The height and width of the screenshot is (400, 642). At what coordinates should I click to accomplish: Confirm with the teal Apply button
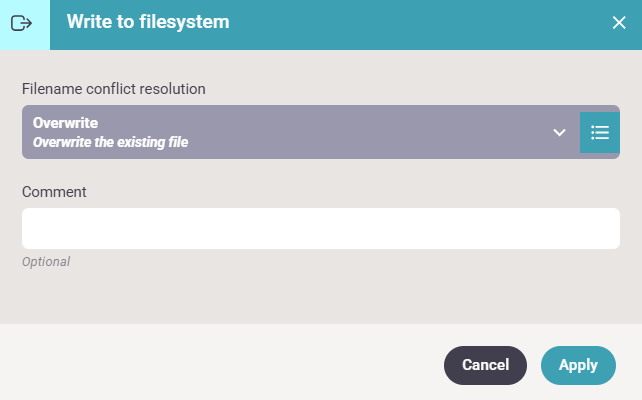point(578,365)
